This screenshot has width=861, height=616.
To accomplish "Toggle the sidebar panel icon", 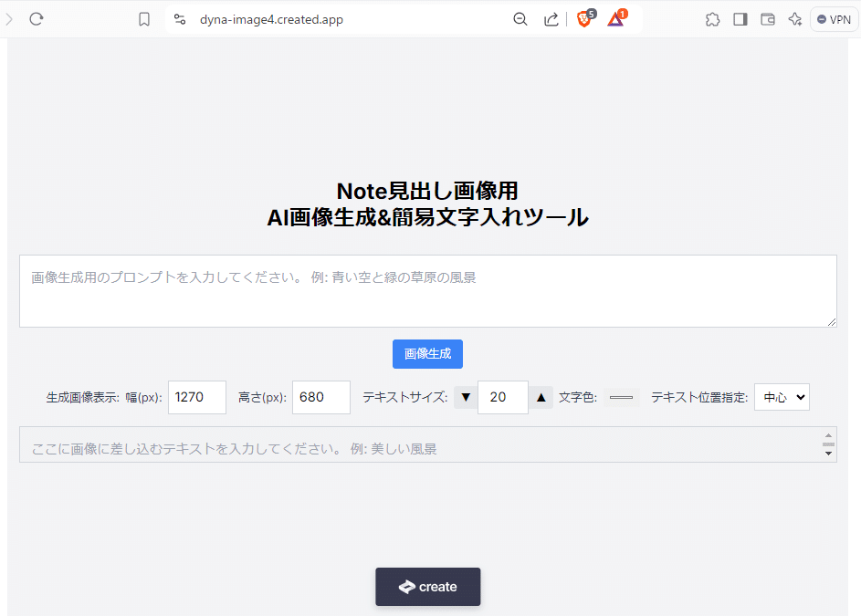I will (x=740, y=20).
